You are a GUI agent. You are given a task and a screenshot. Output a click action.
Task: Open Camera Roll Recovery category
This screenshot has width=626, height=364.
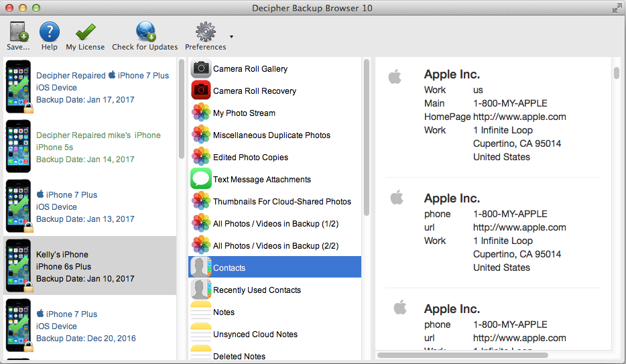pos(255,91)
